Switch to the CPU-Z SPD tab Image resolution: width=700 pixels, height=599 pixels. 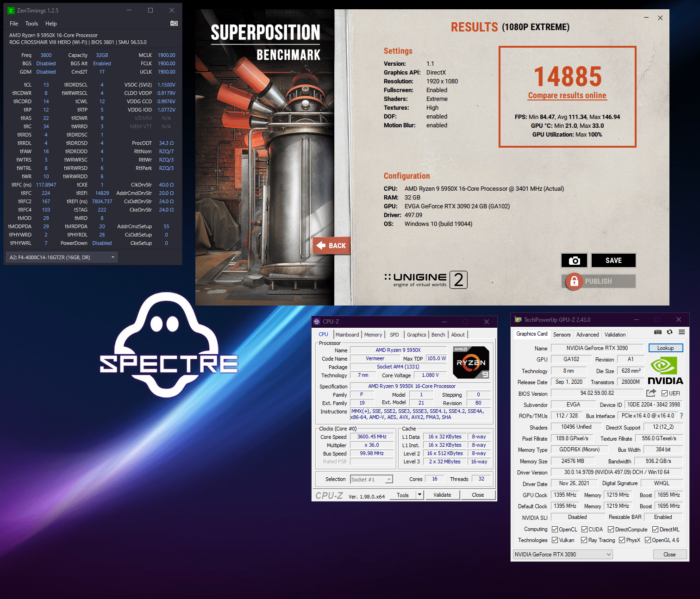pyautogui.click(x=394, y=335)
